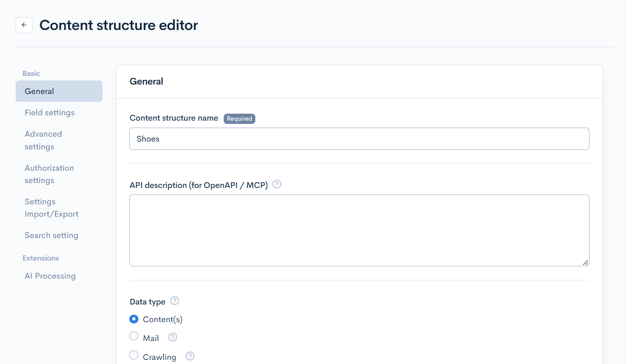Click the Data type help icon

175,301
